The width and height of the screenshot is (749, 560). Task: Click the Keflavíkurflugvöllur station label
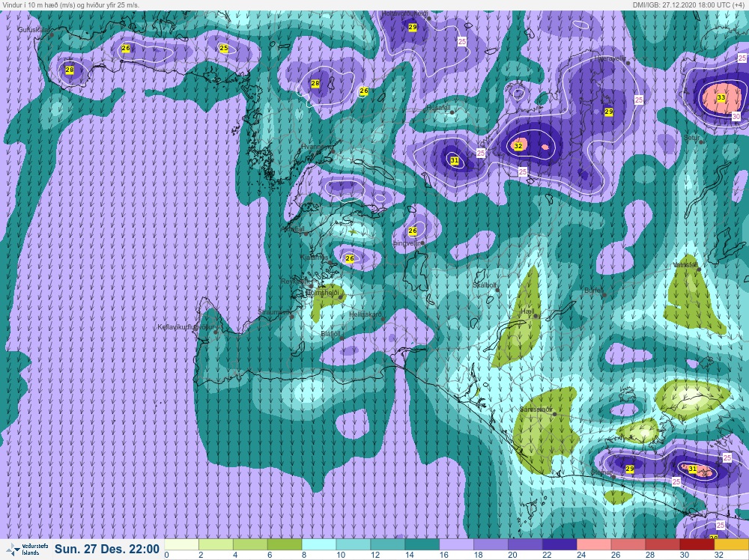(x=187, y=327)
